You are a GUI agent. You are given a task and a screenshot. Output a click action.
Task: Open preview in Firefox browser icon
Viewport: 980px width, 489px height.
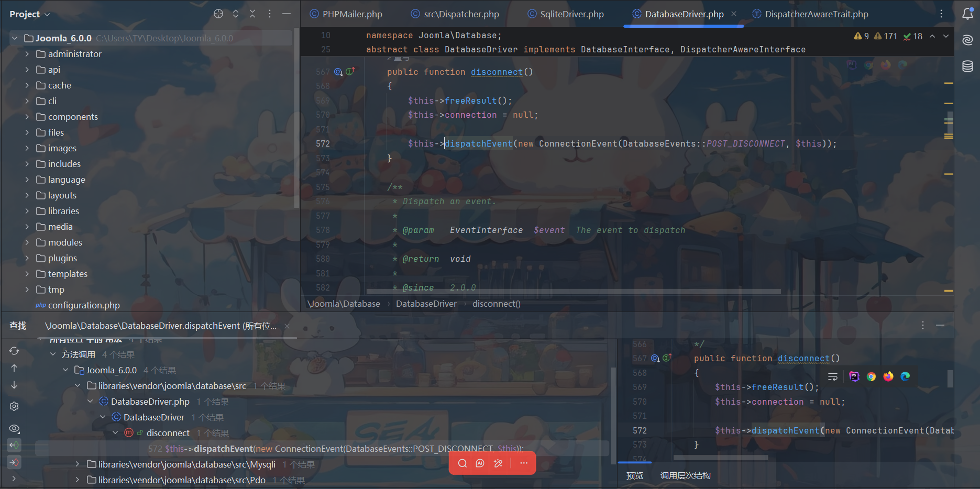(x=888, y=376)
